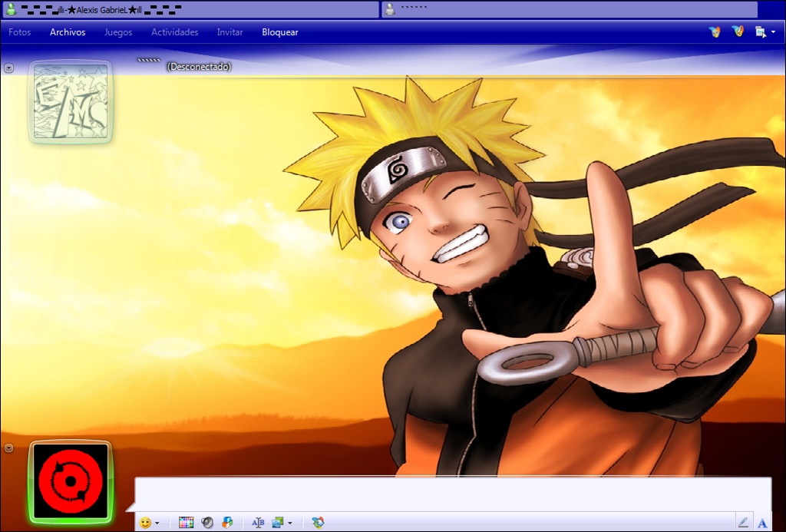786x532 pixels.
Task: Open the font formatting AB icon
Action: [258, 523]
